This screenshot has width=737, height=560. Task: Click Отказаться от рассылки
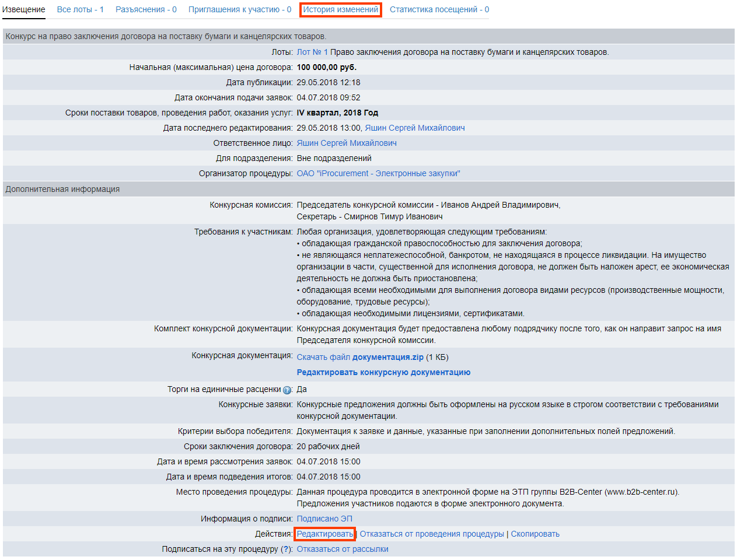coord(342,549)
